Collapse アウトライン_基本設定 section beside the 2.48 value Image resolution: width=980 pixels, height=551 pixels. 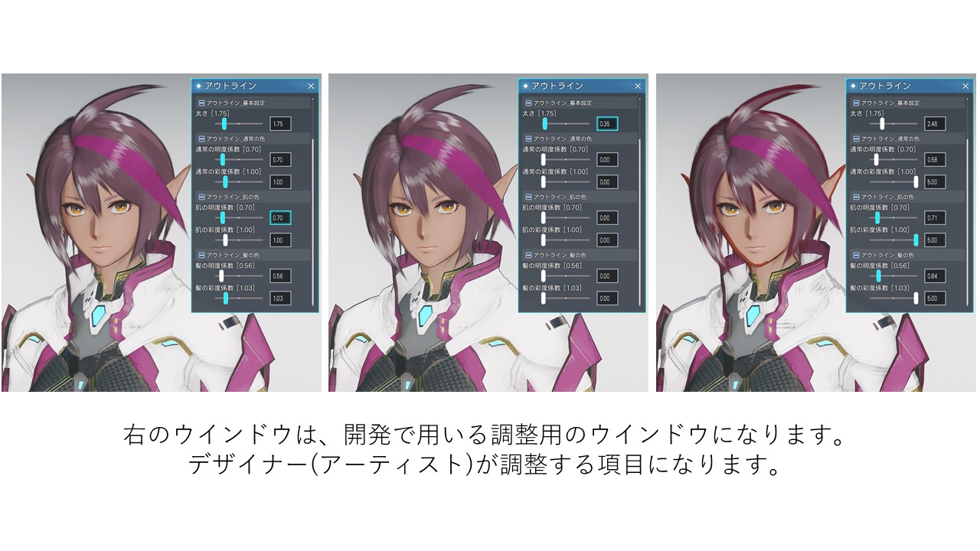pos(856,103)
